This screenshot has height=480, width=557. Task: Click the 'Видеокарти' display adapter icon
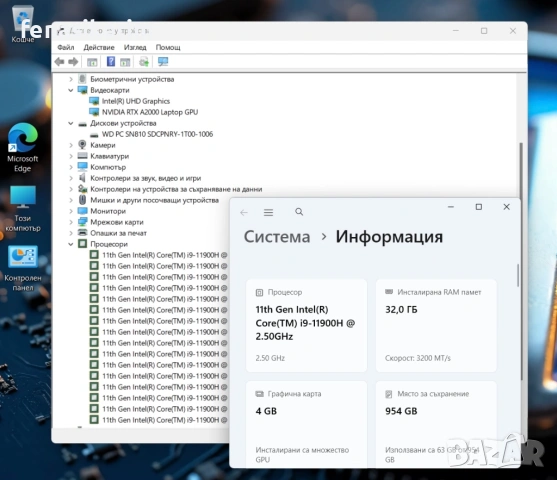click(x=82, y=90)
